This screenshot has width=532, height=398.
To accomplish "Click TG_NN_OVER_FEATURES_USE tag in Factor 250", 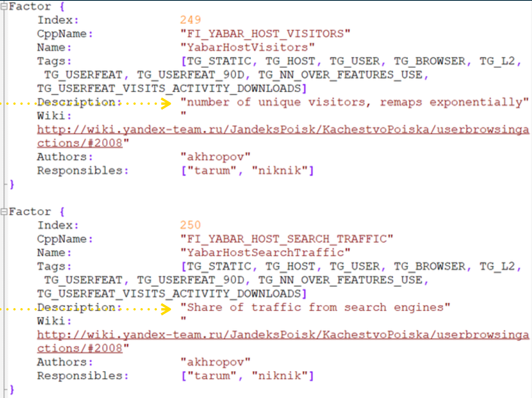I will (x=340, y=280).
